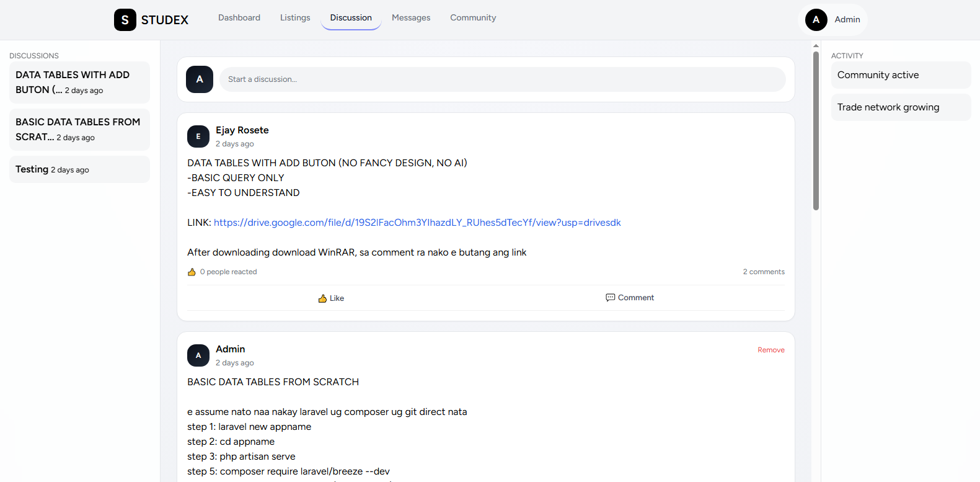980x482 pixels.
Task: Click the ACTIVITY panel heading
Action: point(847,56)
